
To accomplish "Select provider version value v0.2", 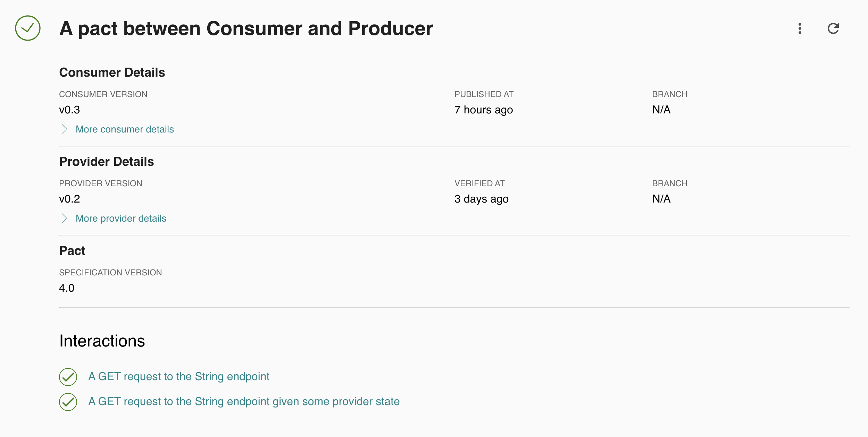I will click(69, 199).
